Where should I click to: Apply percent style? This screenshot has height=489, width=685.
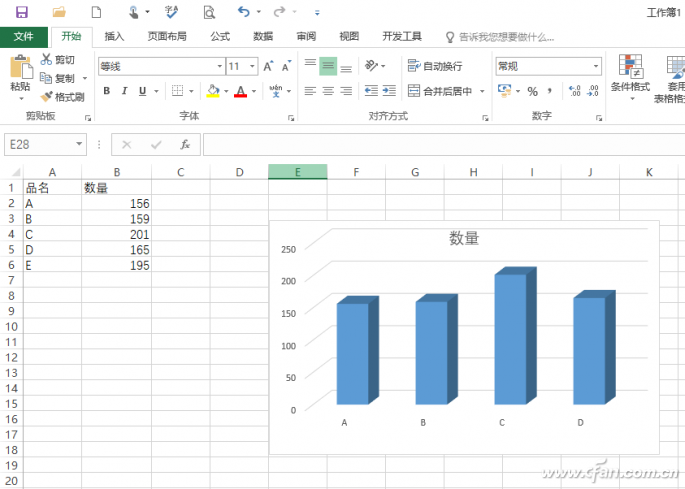(532, 91)
